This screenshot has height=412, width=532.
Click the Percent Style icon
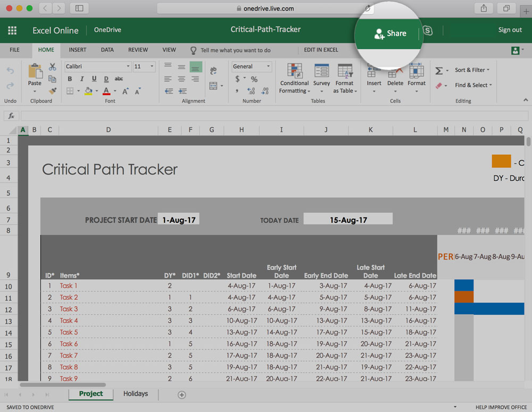pos(254,78)
